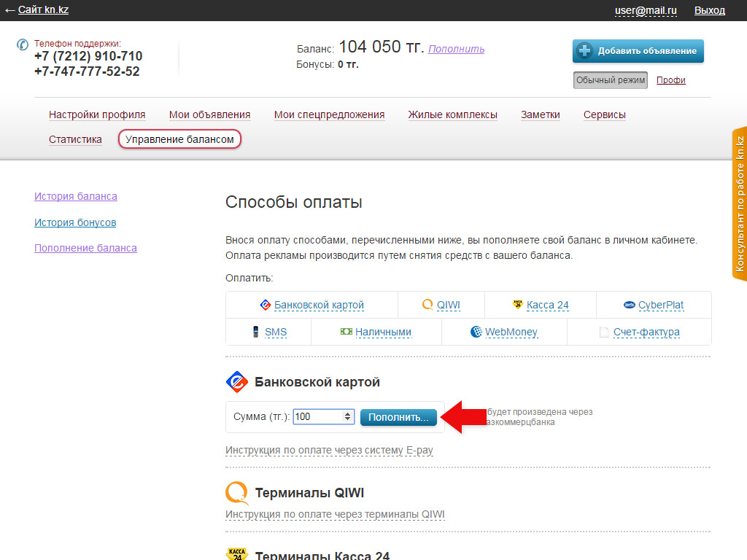Click the SMS phone icon

tap(255, 332)
